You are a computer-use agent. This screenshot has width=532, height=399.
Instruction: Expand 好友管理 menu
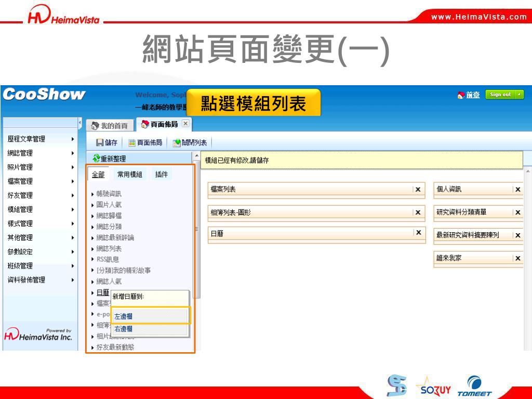point(41,195)
